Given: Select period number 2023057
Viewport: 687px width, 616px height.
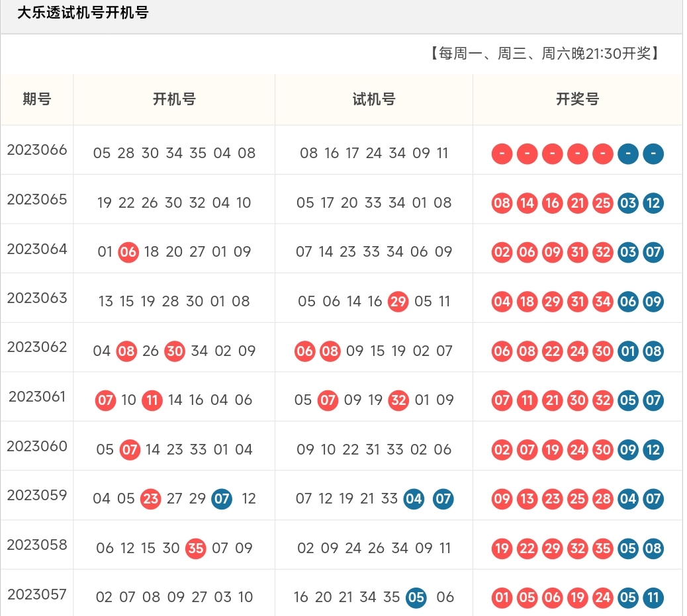Looking at the screenshot, I should click(x=37, y=594).
